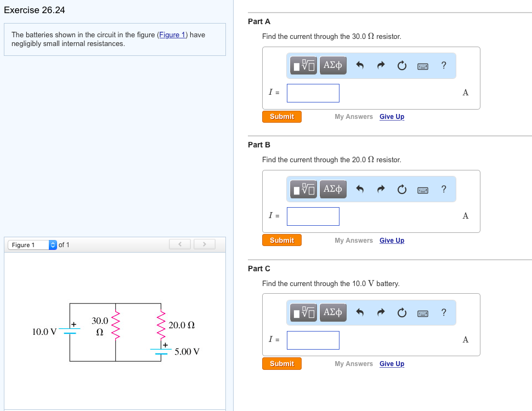Open equation editor help in Part C

(x=444, y=312)
